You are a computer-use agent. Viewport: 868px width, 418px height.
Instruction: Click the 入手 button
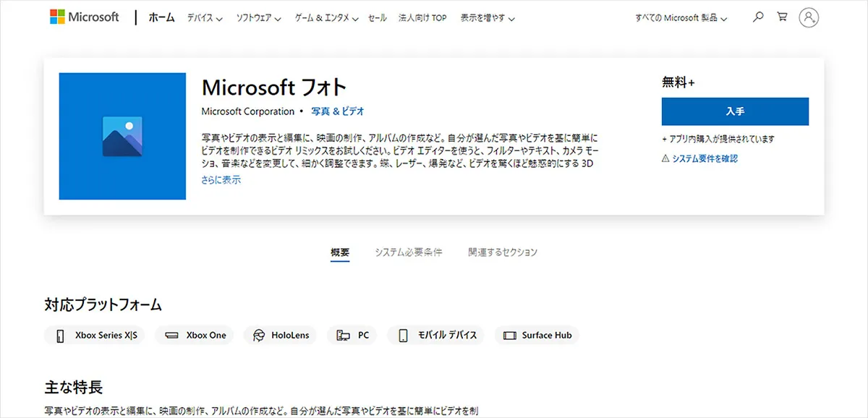click(735, 111)
